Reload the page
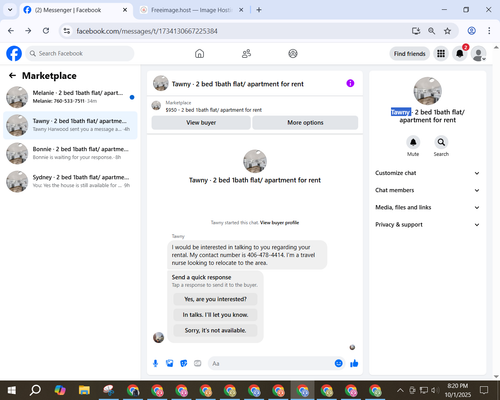Screen dimensions: 500x400 pos(46,31)
